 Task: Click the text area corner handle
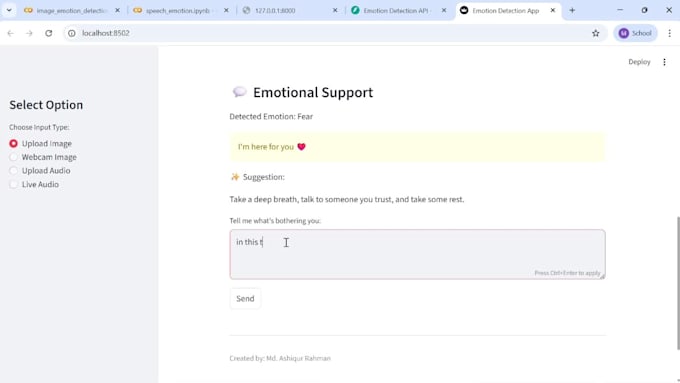click(602, 276)
